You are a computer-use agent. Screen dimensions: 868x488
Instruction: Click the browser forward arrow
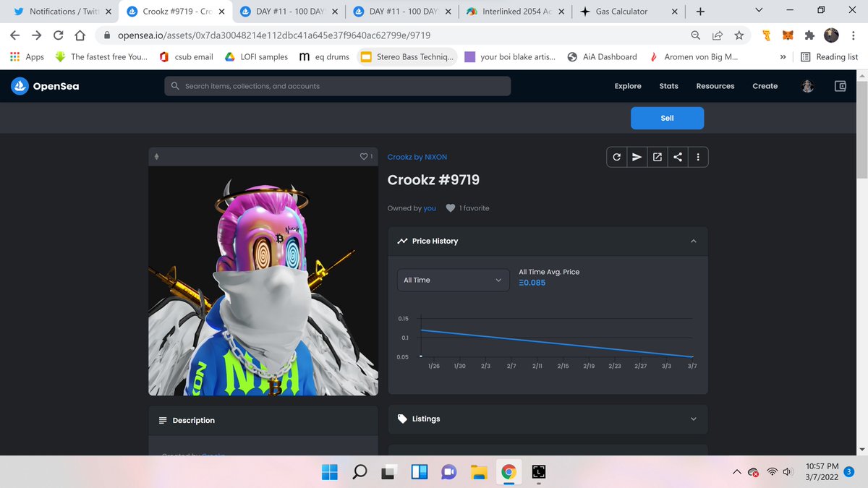36,35
